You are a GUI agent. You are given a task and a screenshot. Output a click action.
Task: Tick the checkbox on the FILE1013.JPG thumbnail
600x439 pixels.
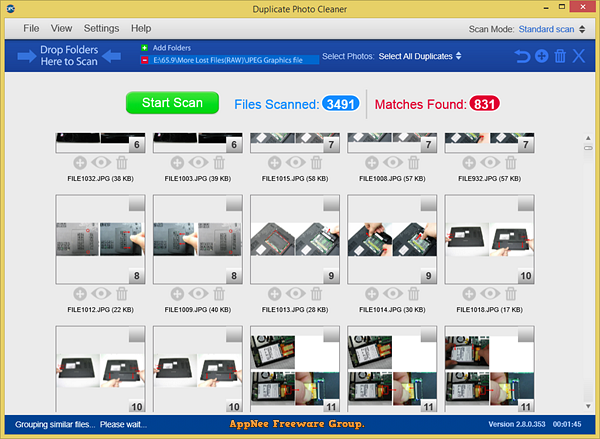tap(331, 204)
